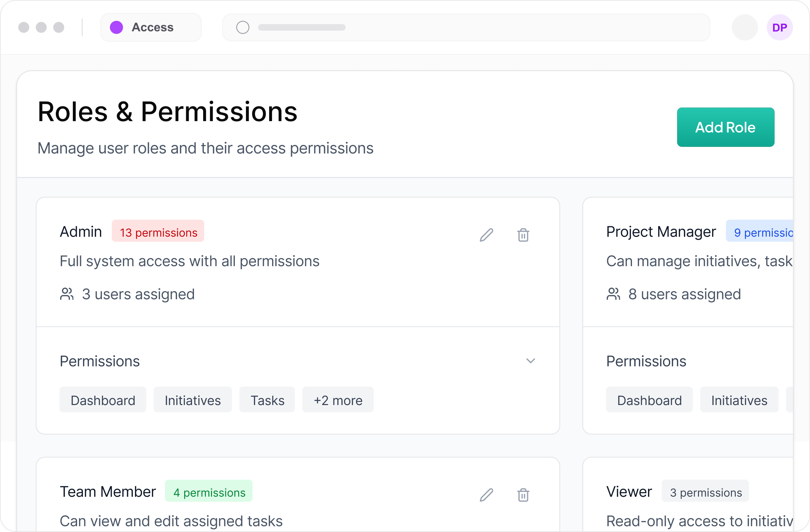Select the Dashboard chip in the Admin card
The width and height of the screenshot is (810, 532).
[x=103, y=400]
